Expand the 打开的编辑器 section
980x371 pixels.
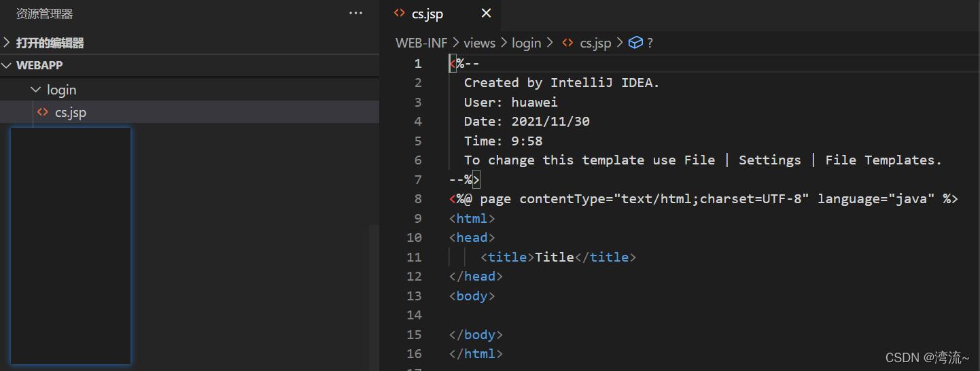pyautogui.click(x=190, y=43)
